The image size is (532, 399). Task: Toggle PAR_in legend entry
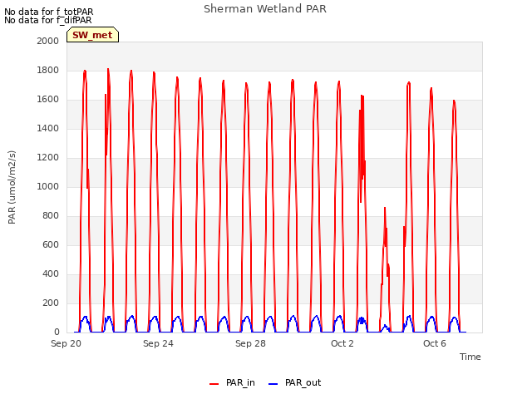(x=232, y=383)
